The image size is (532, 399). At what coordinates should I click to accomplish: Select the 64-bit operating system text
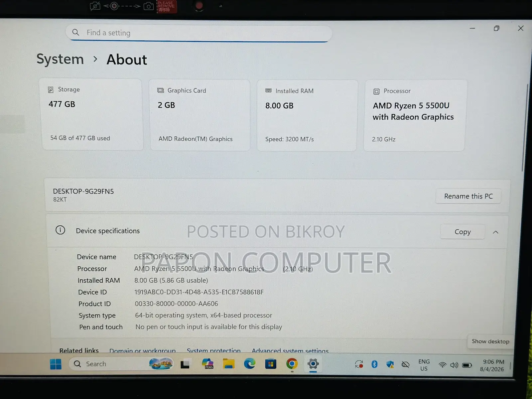tap(203, 315)
